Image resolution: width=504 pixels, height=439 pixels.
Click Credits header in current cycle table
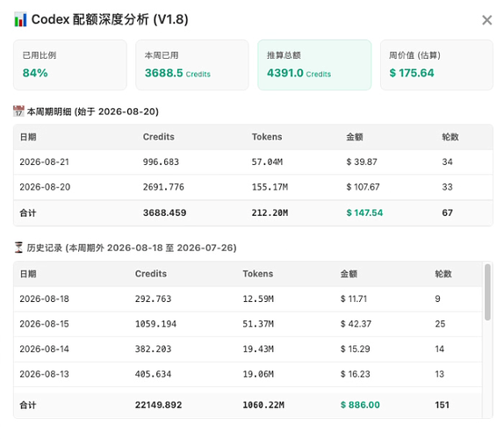158,137
